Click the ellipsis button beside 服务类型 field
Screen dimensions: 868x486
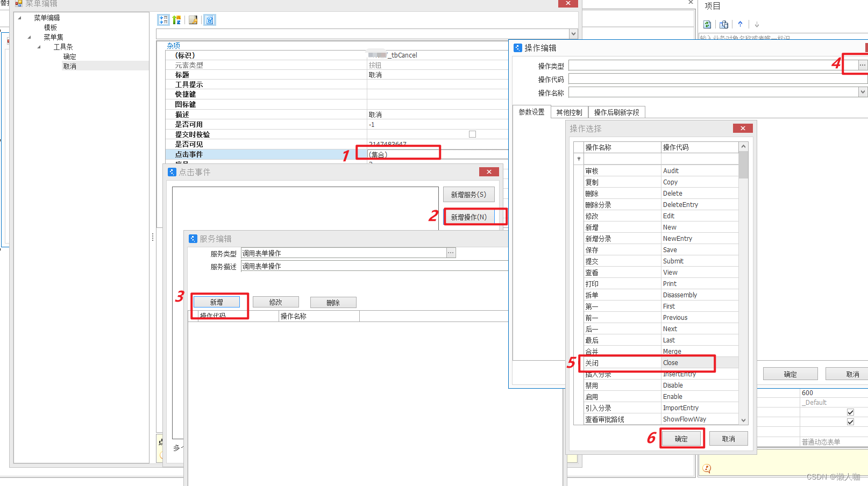click(x=451, y=253)
